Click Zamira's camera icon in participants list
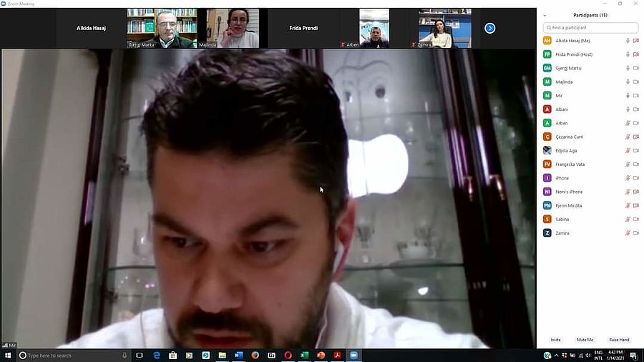The image size is (644, 362). [635, 233]
